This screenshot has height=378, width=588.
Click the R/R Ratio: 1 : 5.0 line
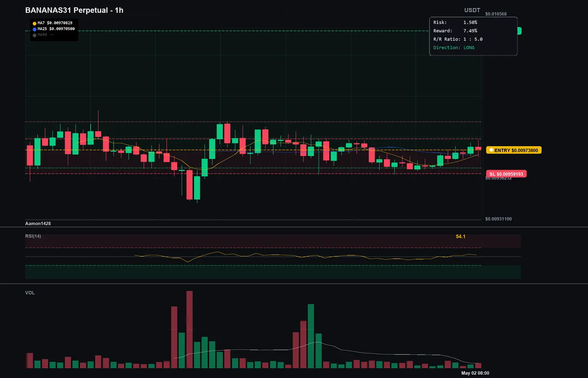[x=458, y=39]
